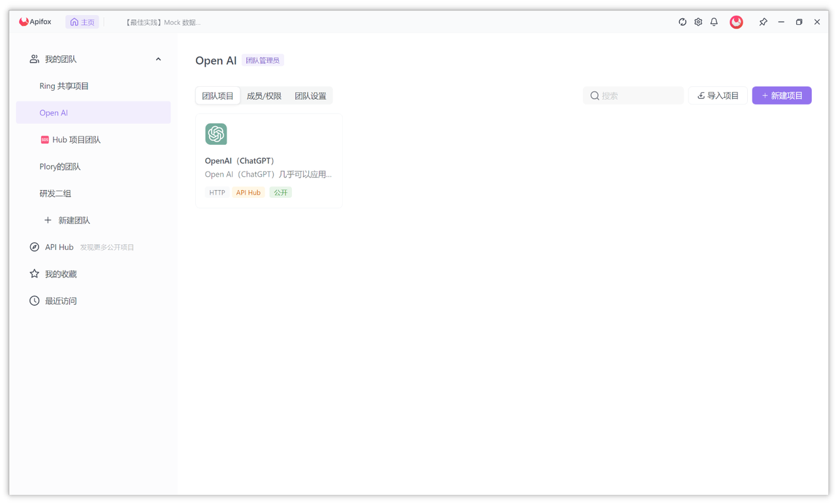836x504 pixels.
Task: Click the OpenAI project logo thumbnail
Action: (x=216, y=134)
